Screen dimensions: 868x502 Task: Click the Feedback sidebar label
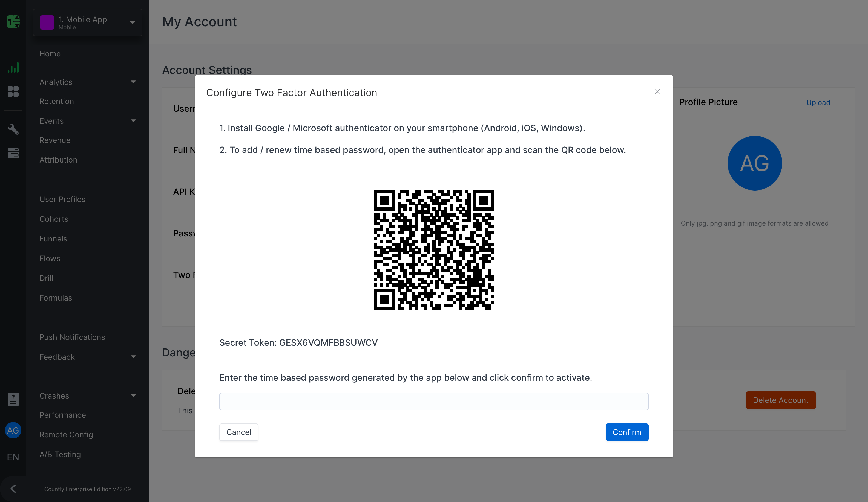(57, 357)
